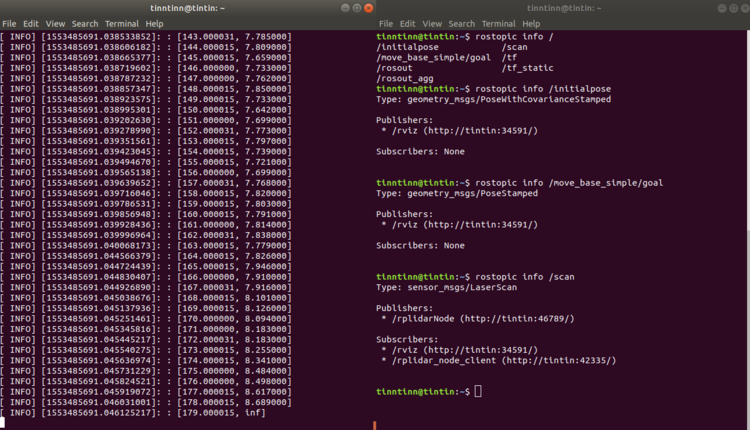Click /scan in the topic completion list

click(x=515, y=47)
